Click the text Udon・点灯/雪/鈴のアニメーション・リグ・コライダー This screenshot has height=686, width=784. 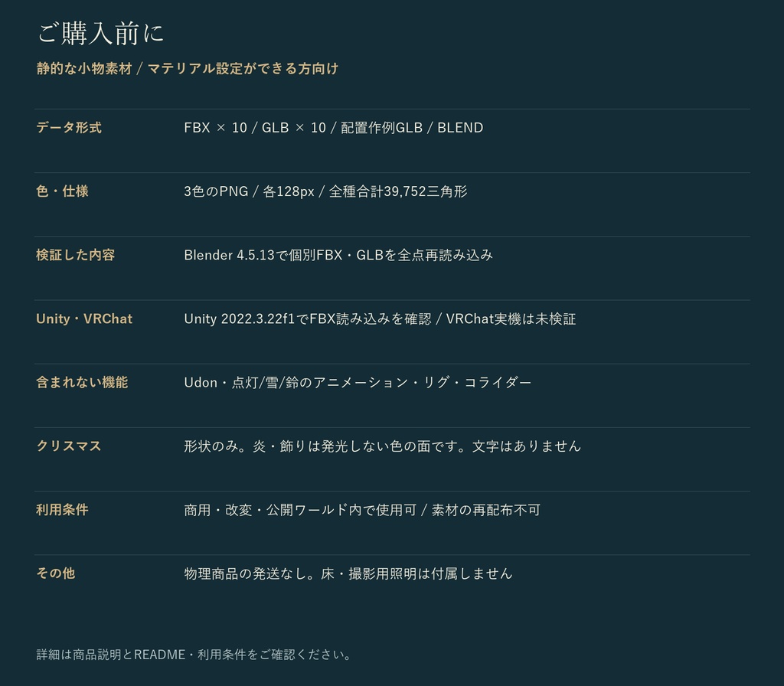coord(358,383)
